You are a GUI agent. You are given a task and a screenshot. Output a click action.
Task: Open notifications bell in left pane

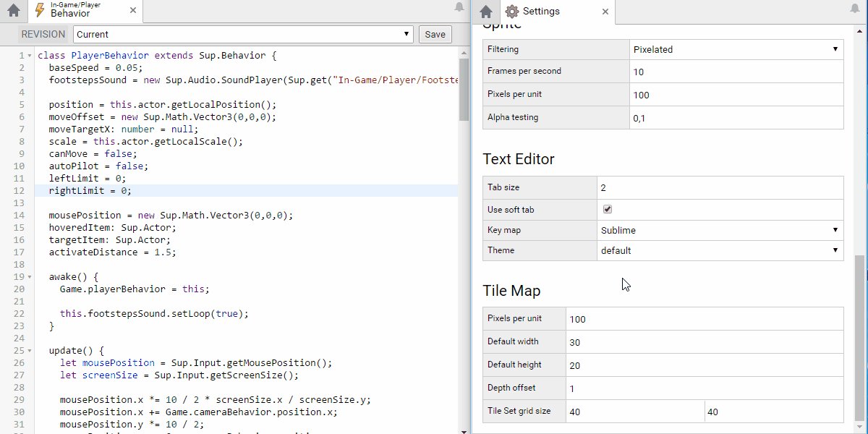[459, 7]
